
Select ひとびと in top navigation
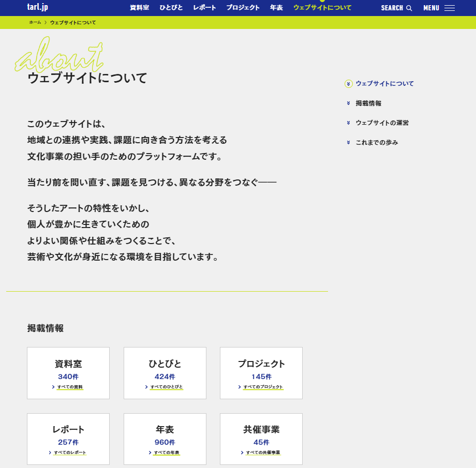[x=171, y=8]
